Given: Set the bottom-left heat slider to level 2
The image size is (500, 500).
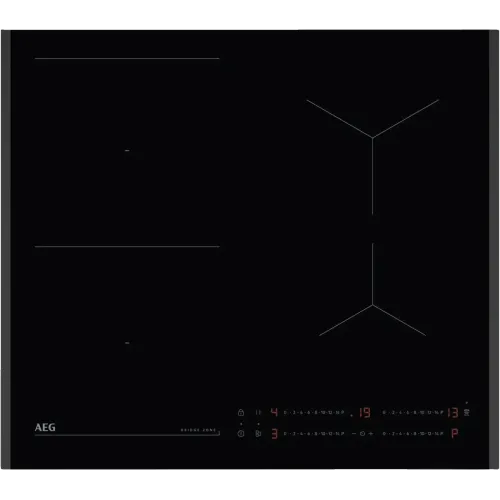Looking at the screenshot, I should tap(294, 434).
